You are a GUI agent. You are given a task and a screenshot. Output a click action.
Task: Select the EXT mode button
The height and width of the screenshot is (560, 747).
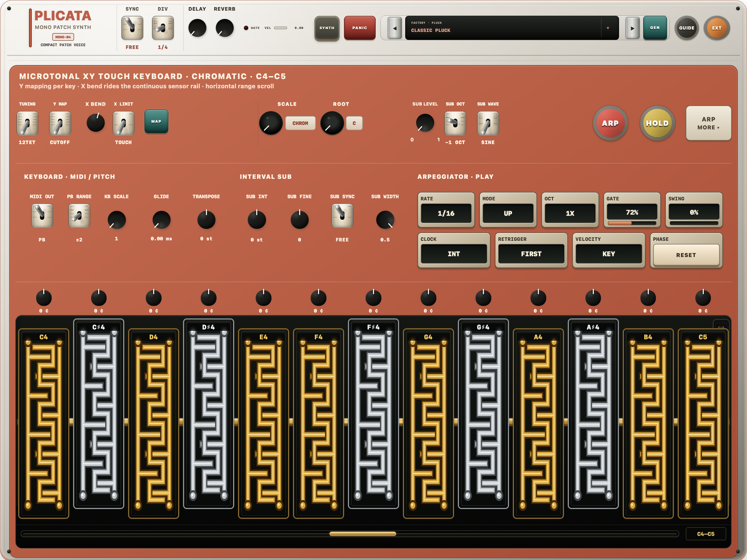point(717,28)
